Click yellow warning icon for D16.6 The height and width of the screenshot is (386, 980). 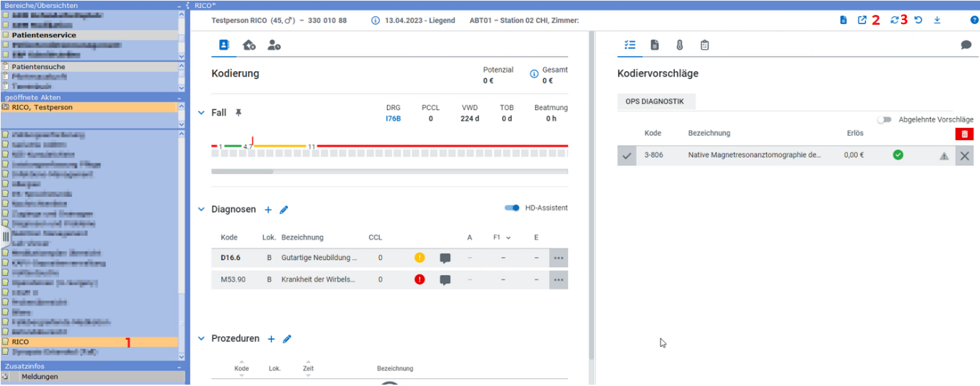(x=420, y=257)
